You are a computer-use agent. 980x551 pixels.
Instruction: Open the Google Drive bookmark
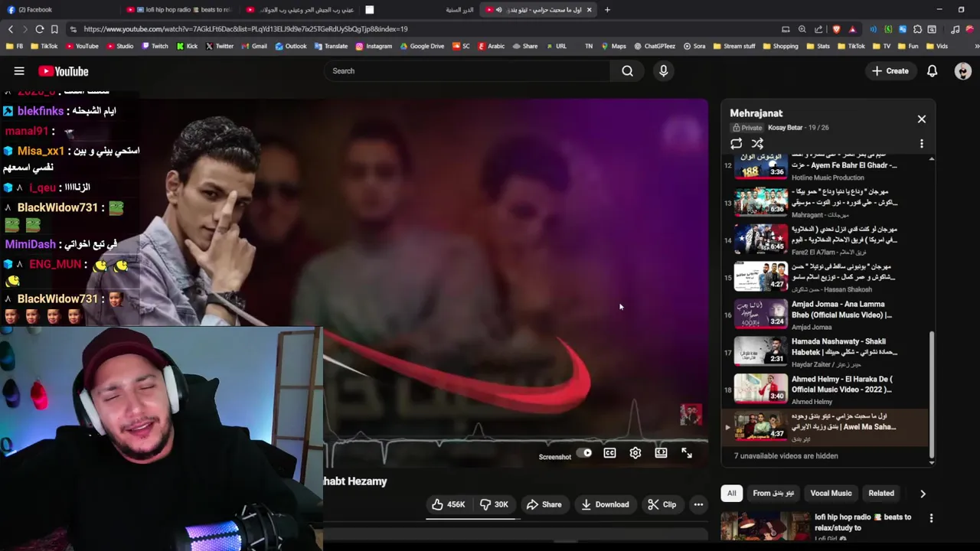coord(421,46)
